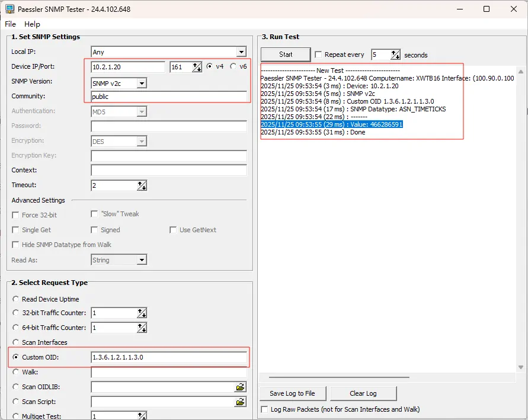Click the 32-bit Traffic Counter spinner
The height and width of the screenshot is (420, 528).
click(142, 313)
